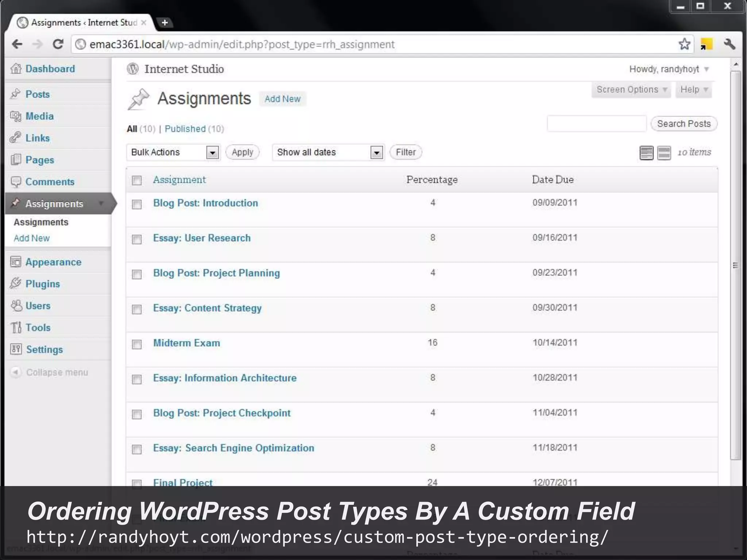Image resolution: width=747 pixels, height=560 pixels.
Task: Focus the Search Posts text field
Action: pyautogui.click(x=596, y=124)
